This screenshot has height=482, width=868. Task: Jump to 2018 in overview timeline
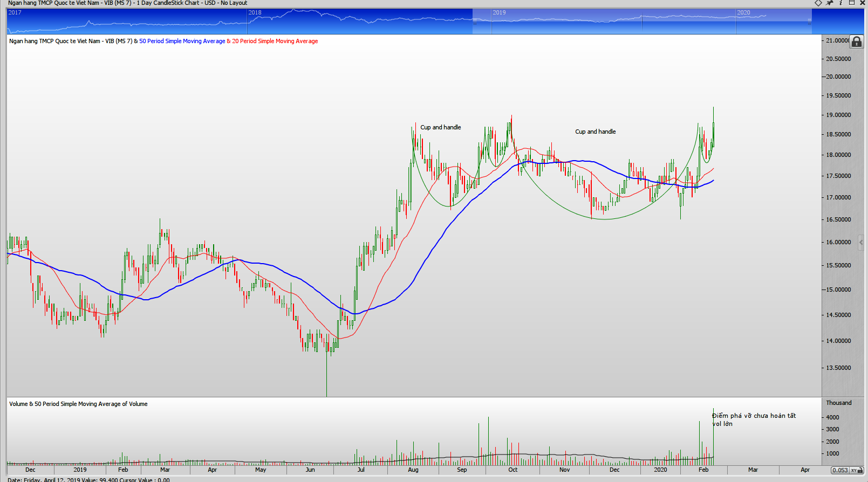255,12
